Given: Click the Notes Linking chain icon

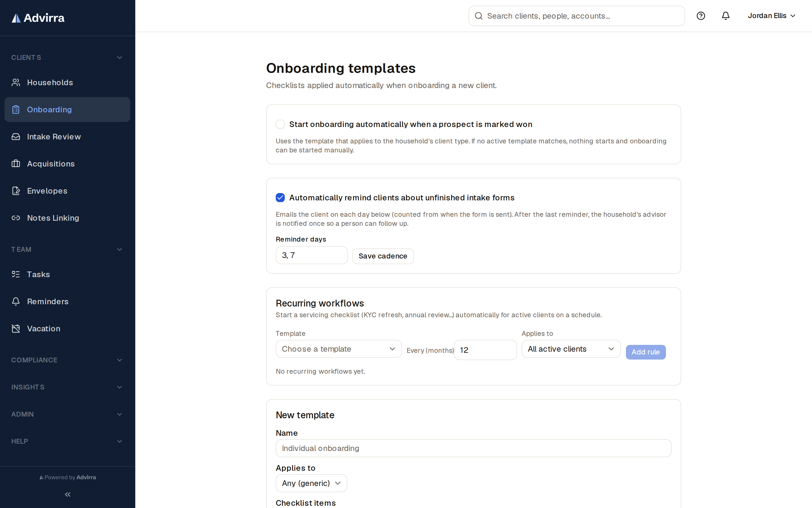Looking at the screenshot, I should click(16, 218).
